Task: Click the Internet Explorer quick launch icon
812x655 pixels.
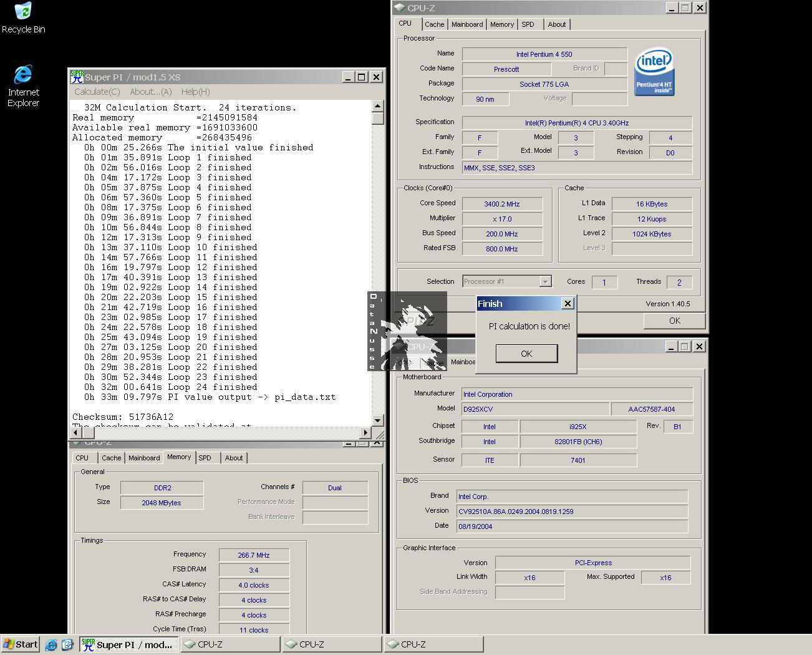Action: (x=51, y=645)
